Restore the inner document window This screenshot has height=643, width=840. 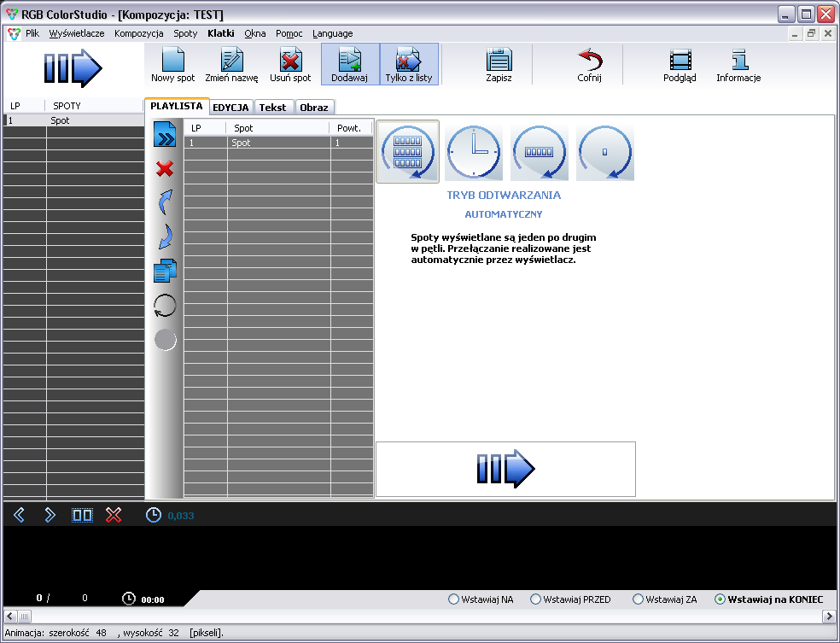click(x=811, y=34)
